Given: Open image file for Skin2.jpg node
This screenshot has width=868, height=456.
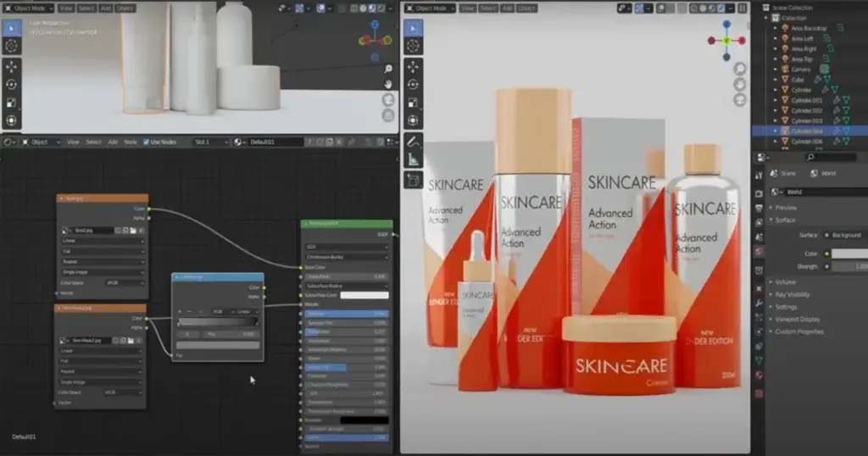Looking at the screenshot, I should click(133, 231).
